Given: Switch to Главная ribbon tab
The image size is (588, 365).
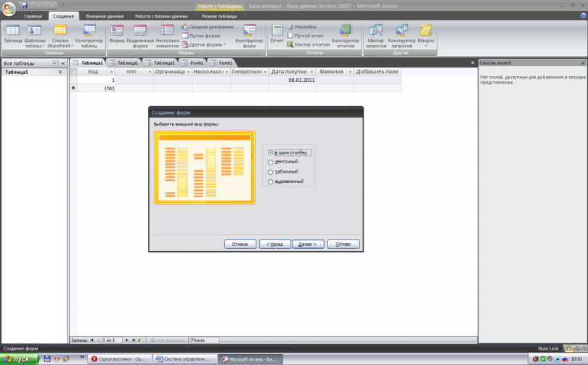Looking at the screenshot, I should tap(33, 17).
